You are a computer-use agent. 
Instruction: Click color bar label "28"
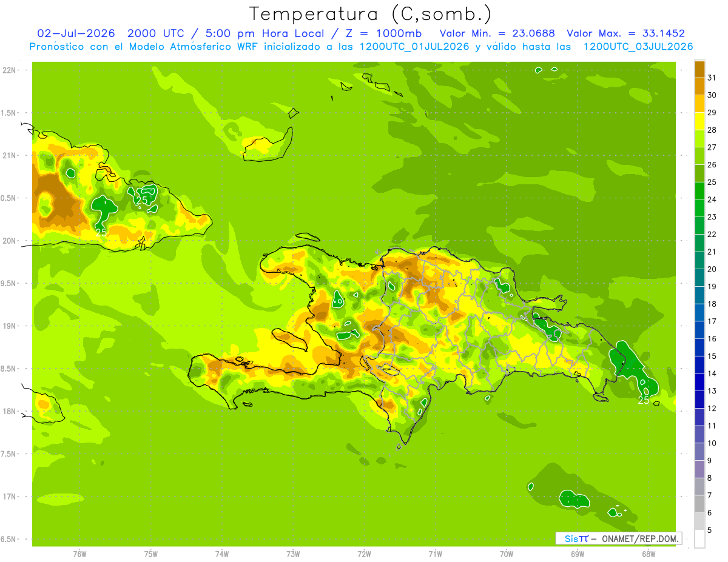coord(712,130)
